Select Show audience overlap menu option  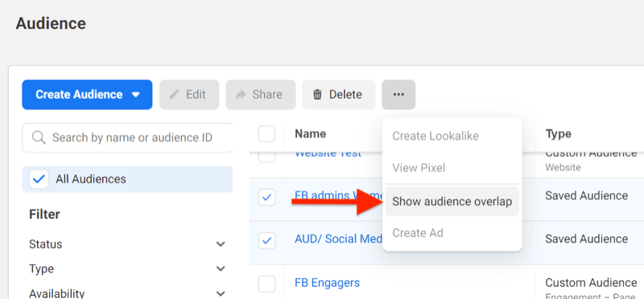[452, 202]
